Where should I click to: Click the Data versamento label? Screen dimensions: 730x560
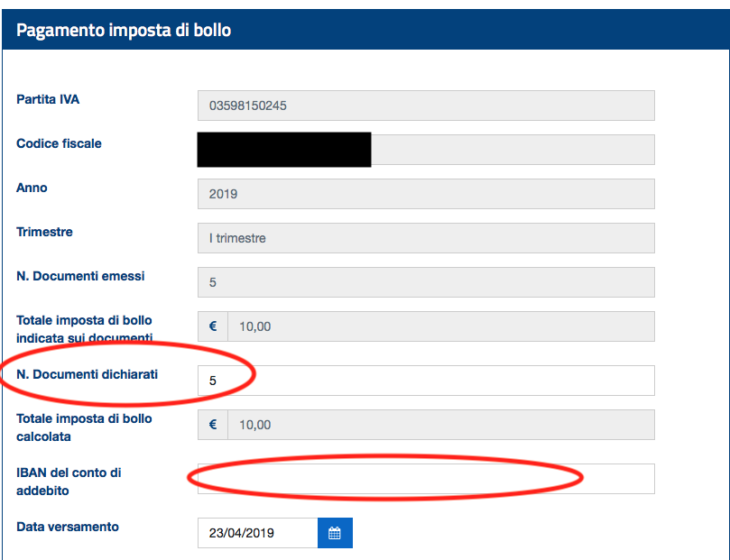67,527
